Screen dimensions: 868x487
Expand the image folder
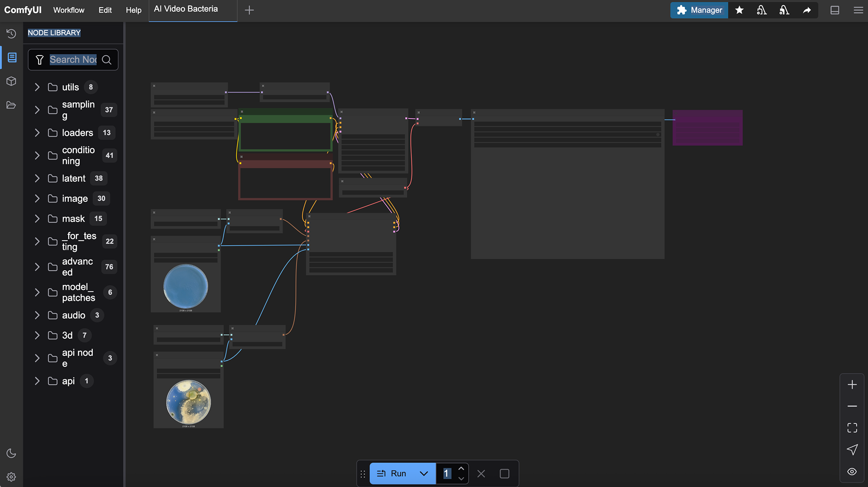37,199
